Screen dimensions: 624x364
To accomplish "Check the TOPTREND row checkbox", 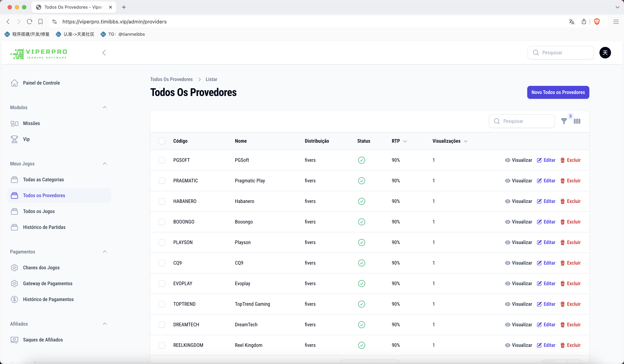I will point(162,304).
